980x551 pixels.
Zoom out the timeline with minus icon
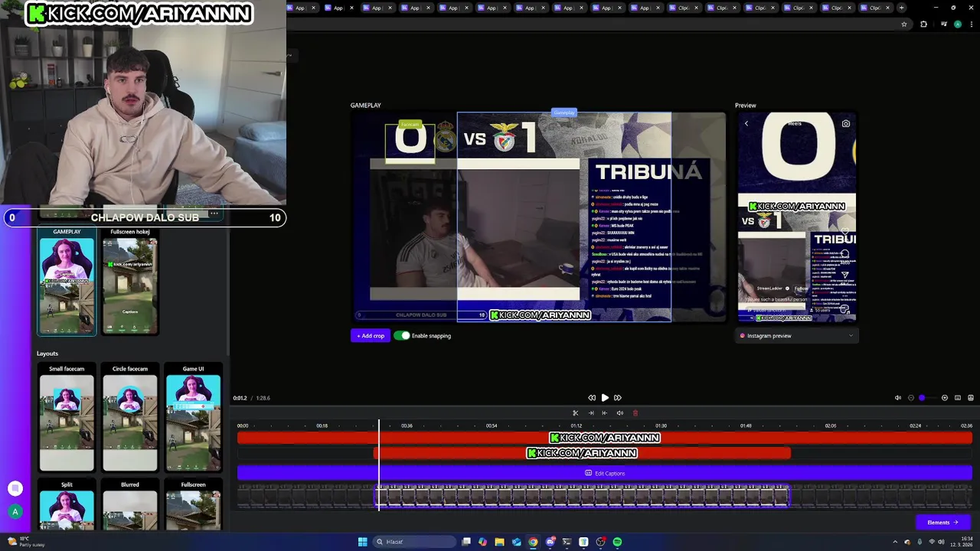point(911,398)
